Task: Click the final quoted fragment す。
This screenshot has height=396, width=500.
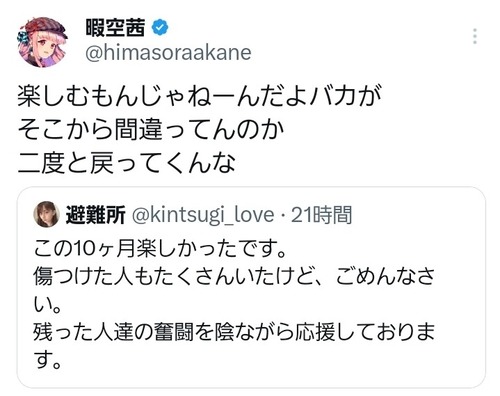Action: click(47, 360)
